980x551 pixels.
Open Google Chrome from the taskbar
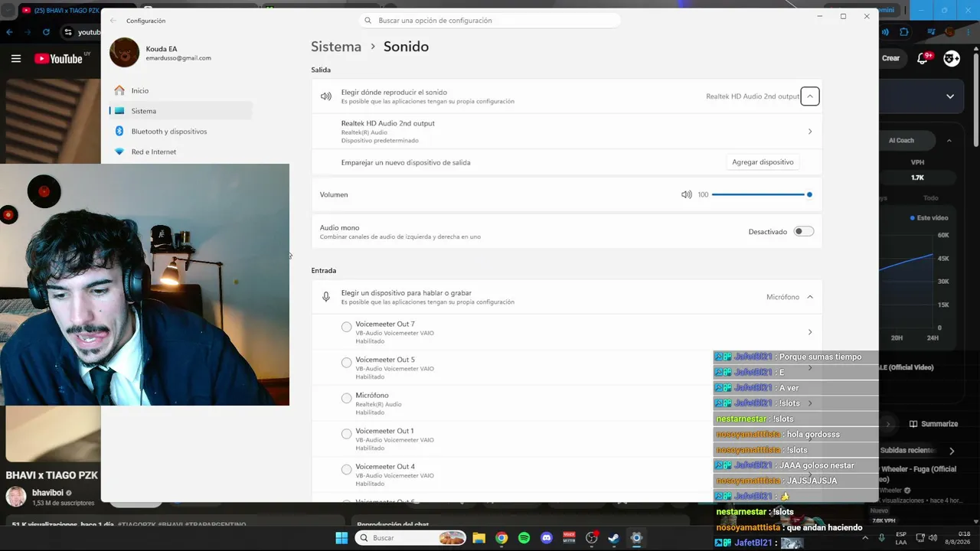point(501,538)
